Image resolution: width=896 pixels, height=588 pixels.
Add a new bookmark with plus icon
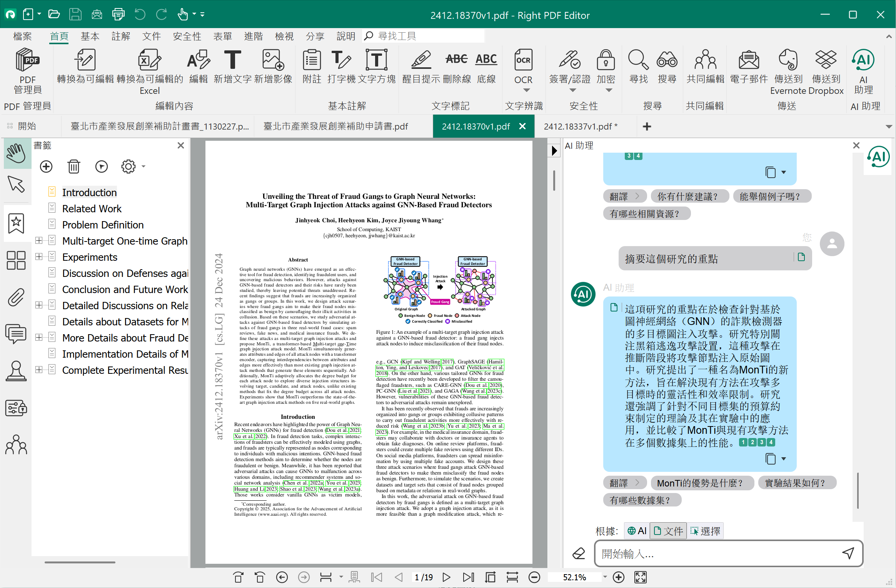[46, 167]
